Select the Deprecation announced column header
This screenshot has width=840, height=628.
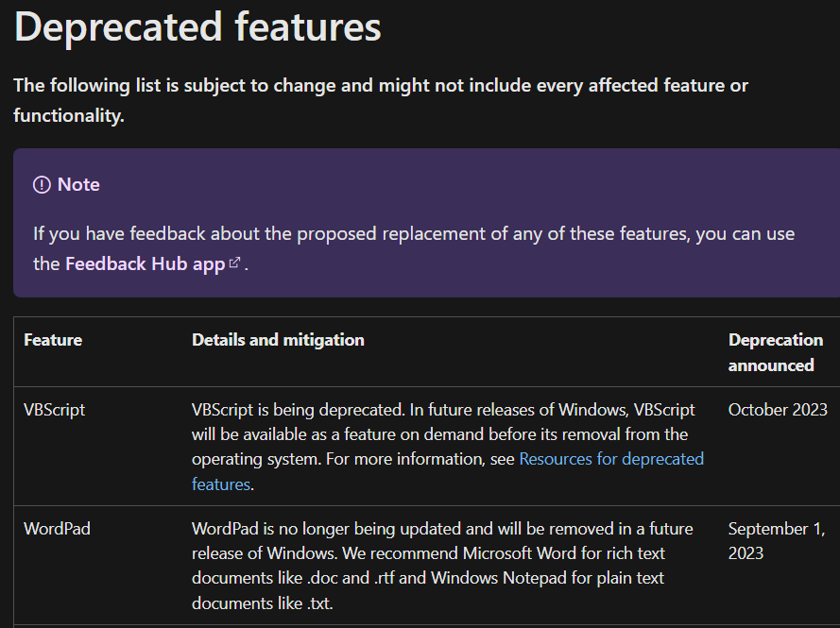point(776,352)
